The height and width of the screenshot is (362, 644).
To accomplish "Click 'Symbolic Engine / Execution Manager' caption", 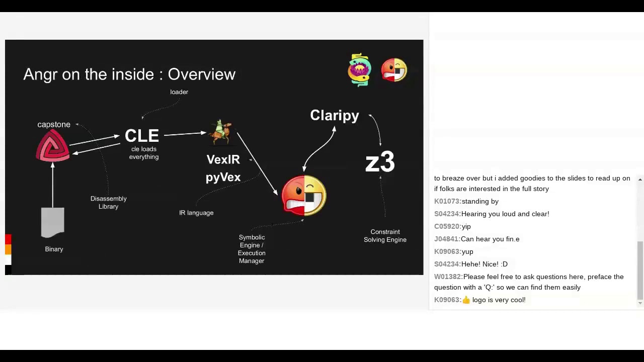I will (x=252, y=249).
